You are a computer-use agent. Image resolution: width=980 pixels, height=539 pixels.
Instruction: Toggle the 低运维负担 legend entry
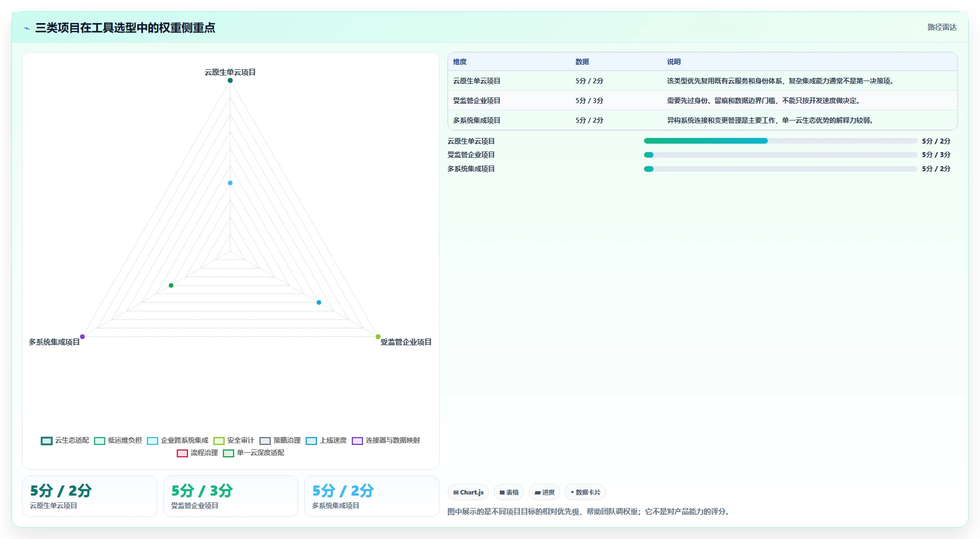pos(118,440)
